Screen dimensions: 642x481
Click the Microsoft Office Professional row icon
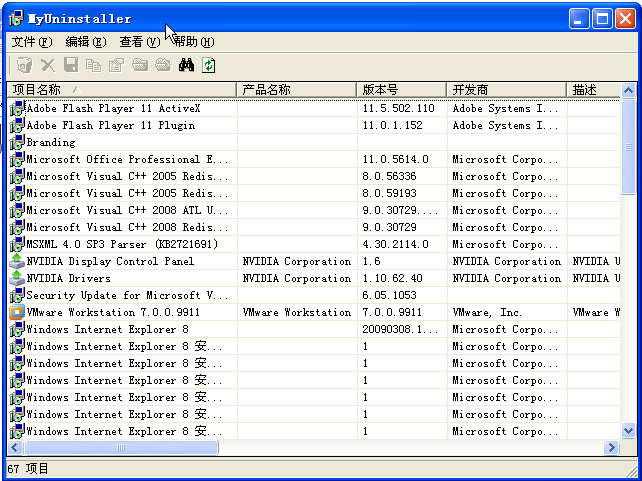click(17, 159)
